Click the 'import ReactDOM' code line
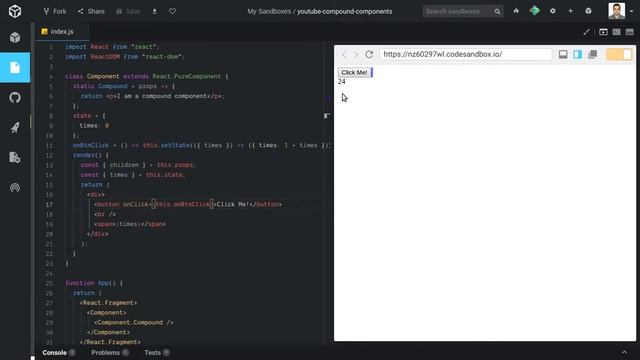This screenshot has height=360, width=640. (125, 57)
